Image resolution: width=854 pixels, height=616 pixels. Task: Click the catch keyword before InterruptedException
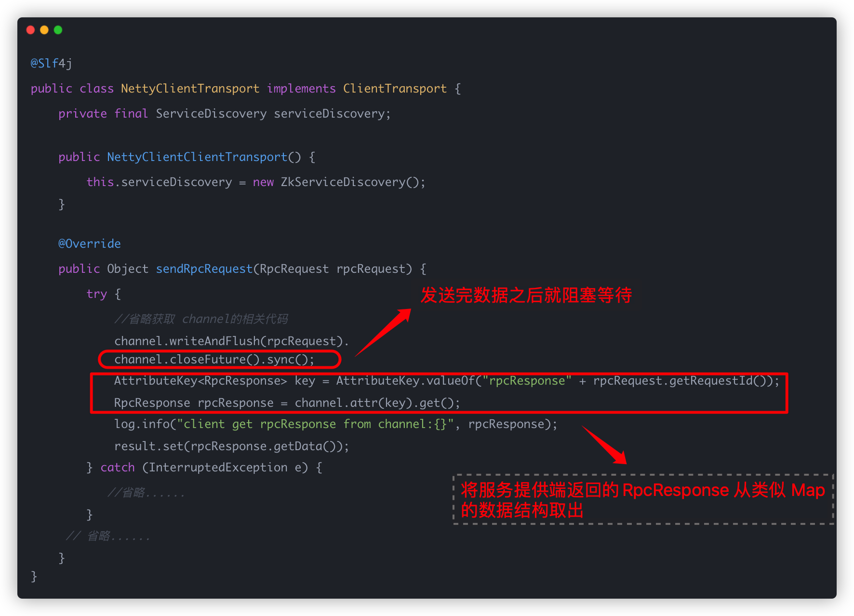tap(118, 468)
